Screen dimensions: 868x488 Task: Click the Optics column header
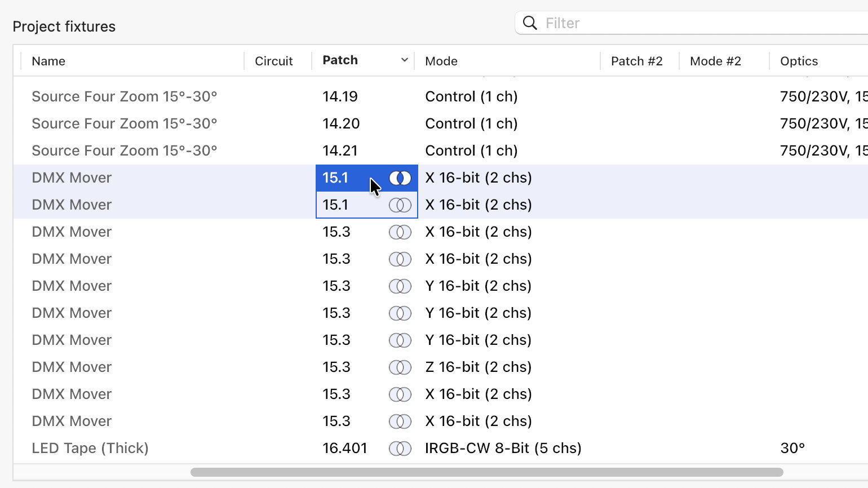[x=799, y=61]
